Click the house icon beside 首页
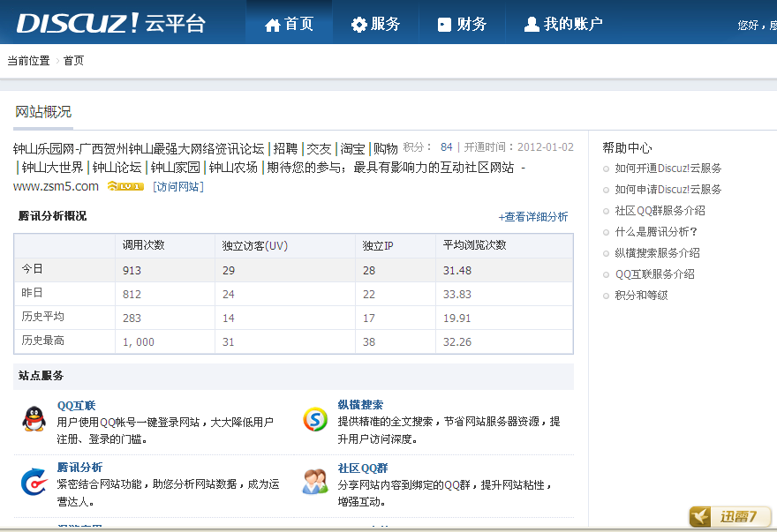 pos(273,25)
